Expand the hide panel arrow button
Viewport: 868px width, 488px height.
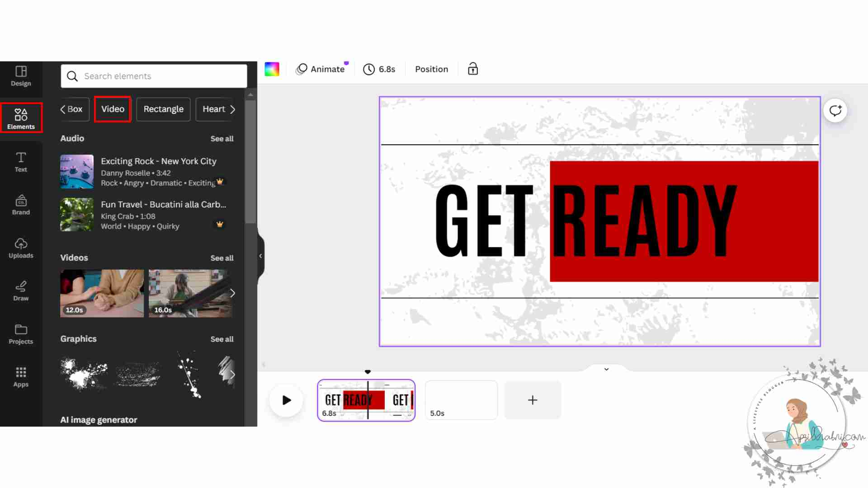pyautogui.click(x=260, y=256)
